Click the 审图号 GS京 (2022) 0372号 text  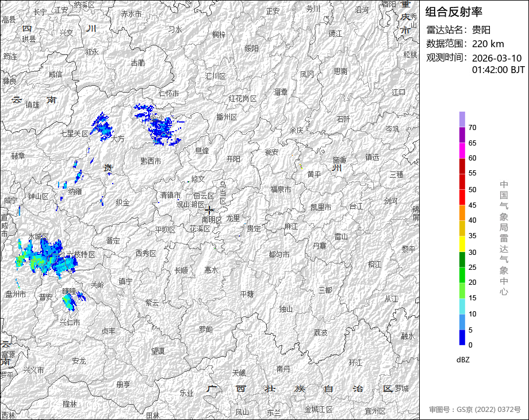click(x=475, y=410)
